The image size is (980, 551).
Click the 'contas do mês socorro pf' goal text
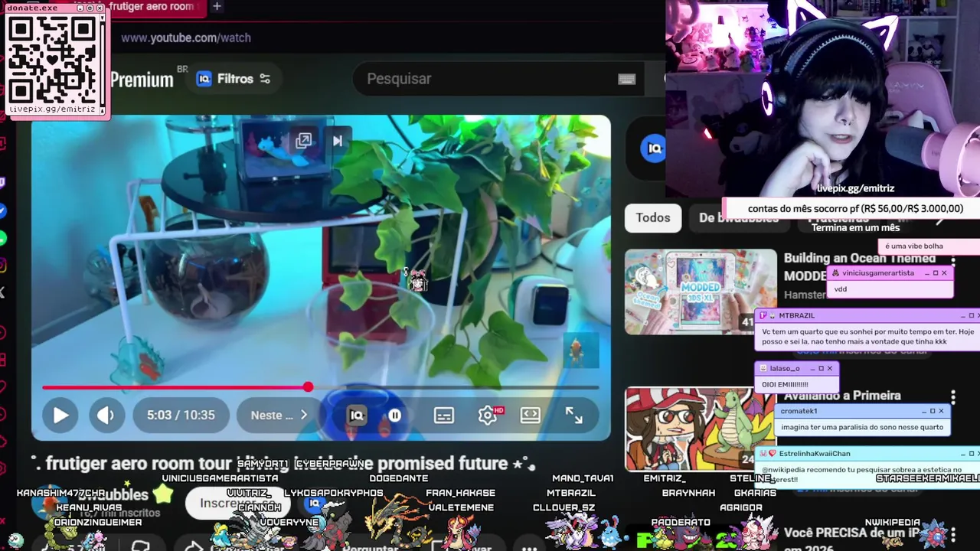coord(855,208)
